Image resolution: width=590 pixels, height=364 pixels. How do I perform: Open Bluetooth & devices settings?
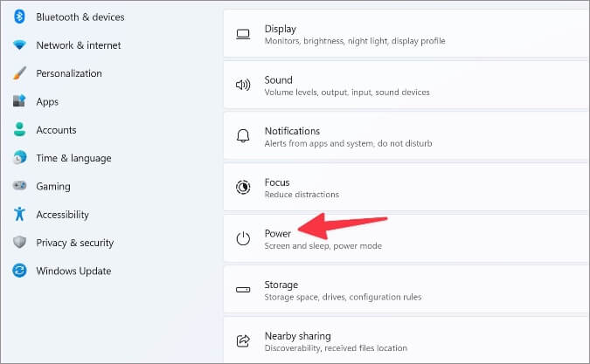(x=80, y=17)
